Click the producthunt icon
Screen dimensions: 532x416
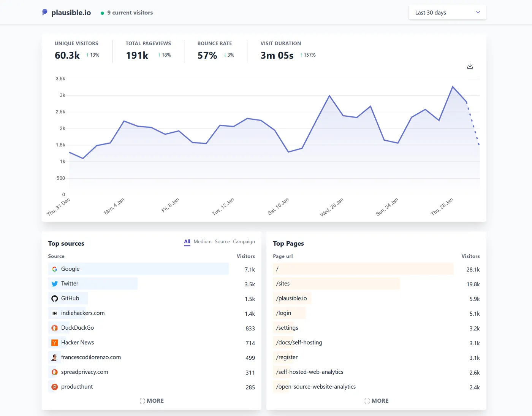click(x=55, y=387)
